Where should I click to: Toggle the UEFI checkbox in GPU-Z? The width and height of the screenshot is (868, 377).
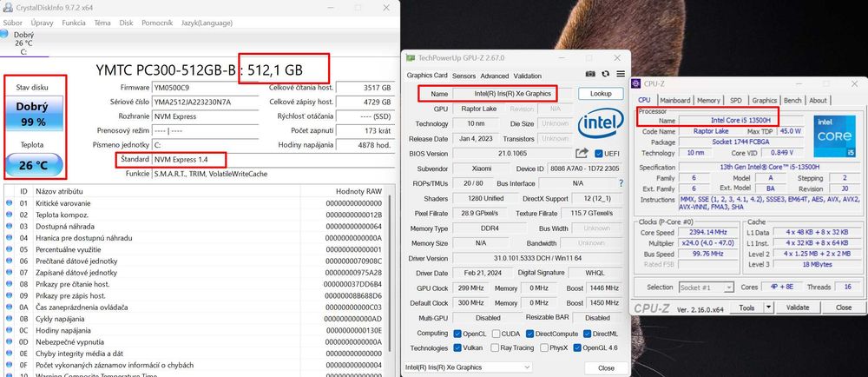598,154
